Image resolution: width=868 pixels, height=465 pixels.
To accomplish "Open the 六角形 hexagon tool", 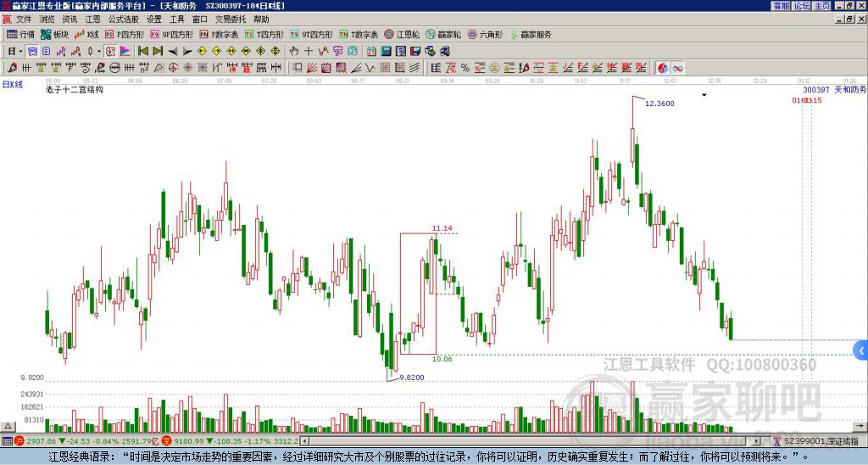I will click(x=485, y=34).
